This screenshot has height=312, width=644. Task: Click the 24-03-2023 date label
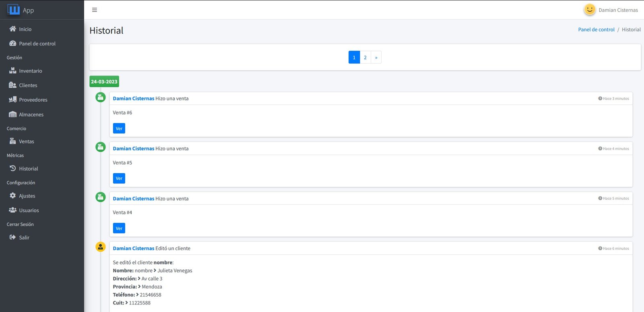click(104, 82)
